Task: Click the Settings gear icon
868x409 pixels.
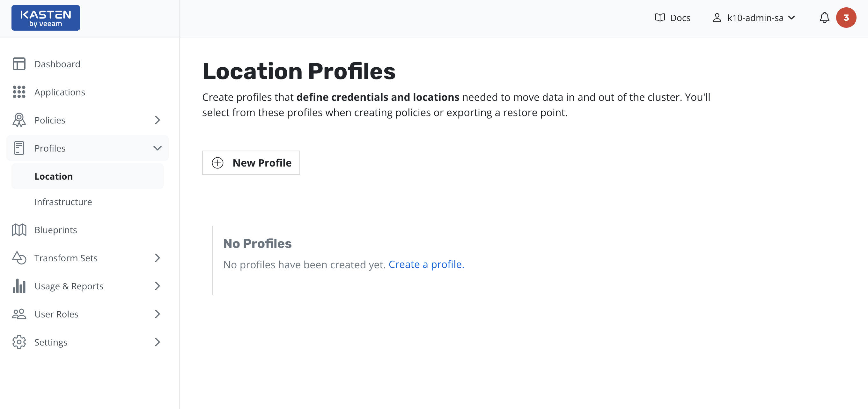Action: tap(19, 342)
